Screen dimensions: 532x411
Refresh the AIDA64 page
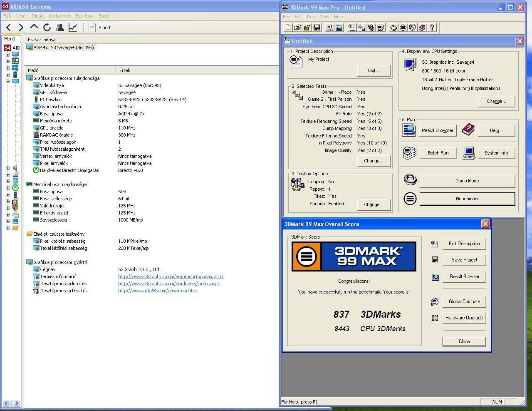47,27
